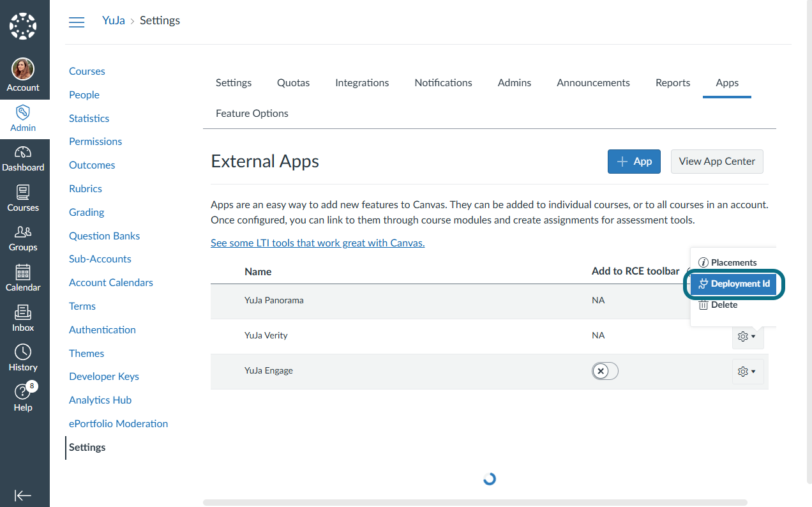This screenshot has width=812, height=507.
Task: Open the Terms link
Action: tap(82, 306)
